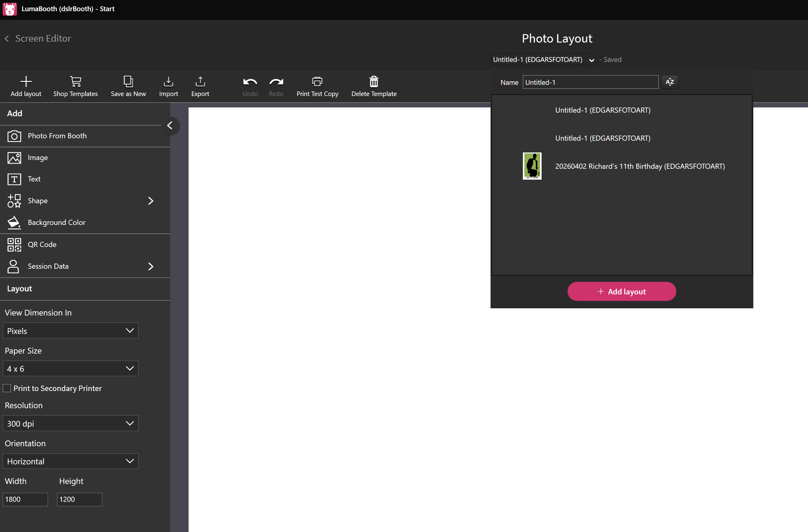Click the Add layout plus icon in toolbar
Screen dimensions: 808x532
[26, 82]
